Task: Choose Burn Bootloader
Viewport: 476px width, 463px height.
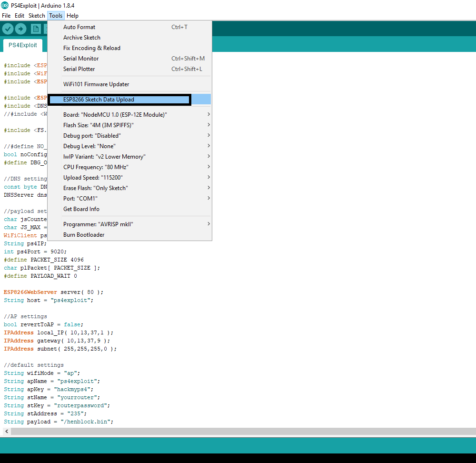Action: pos(129,235)
